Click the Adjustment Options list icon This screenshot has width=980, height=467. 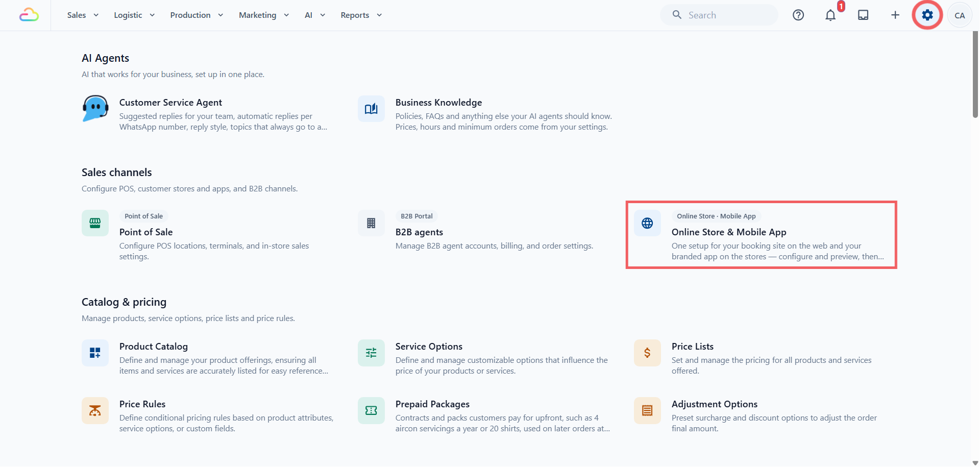point(647,410)
